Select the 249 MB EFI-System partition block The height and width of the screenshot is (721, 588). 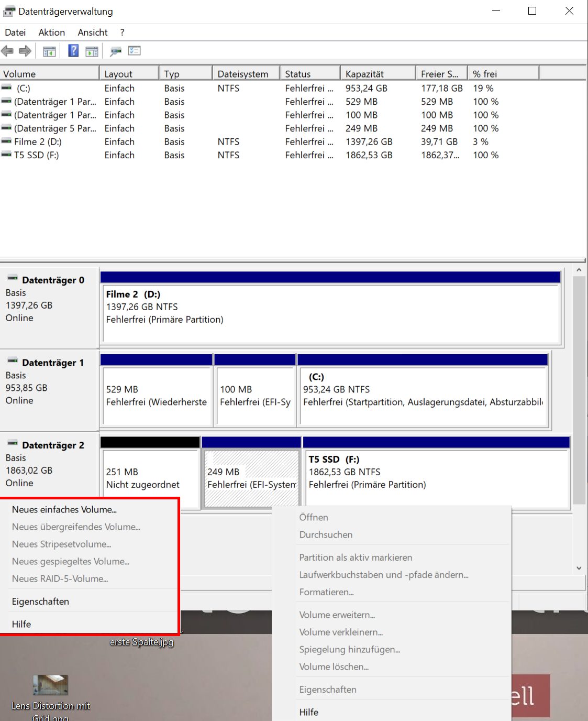(x=252, y=473)
